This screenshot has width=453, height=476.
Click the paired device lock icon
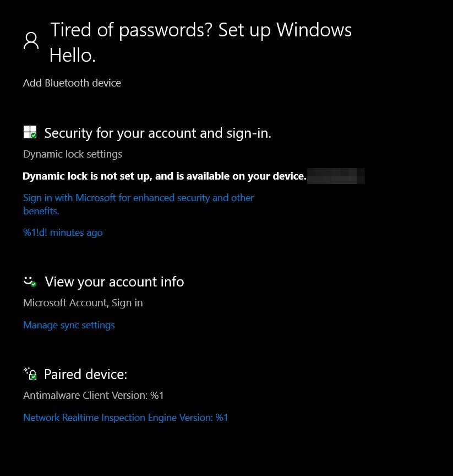tap(30, 374)
